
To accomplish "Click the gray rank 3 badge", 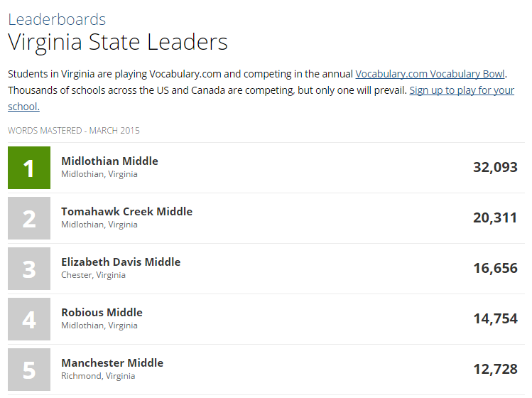I will pyautogui.click(x=29, y=269).
